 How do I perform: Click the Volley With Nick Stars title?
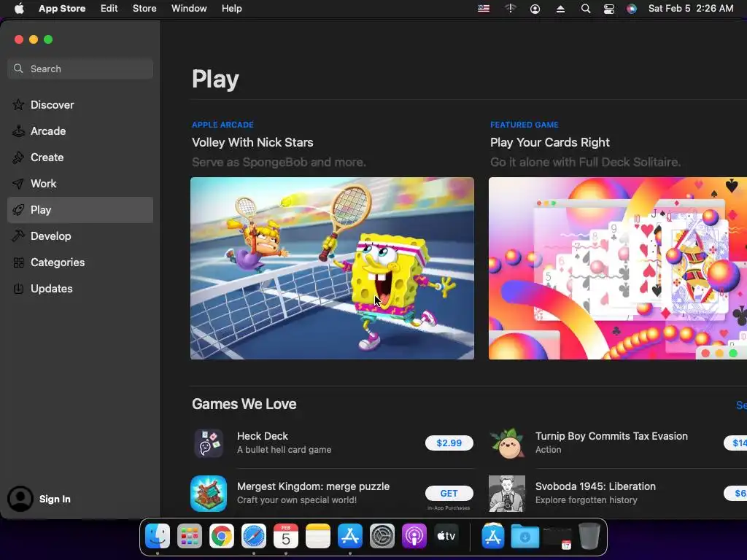[252, 142]
